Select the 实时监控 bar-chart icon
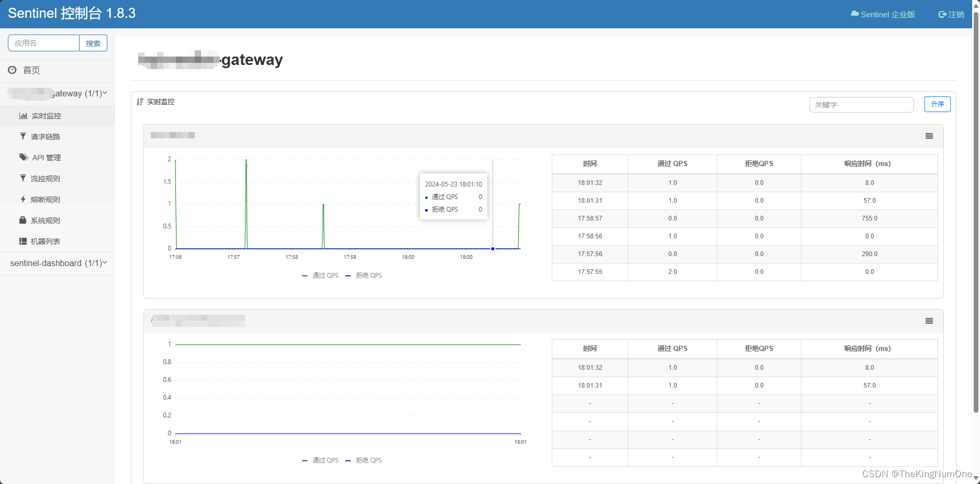980x484 pixels. coord(24,115)
